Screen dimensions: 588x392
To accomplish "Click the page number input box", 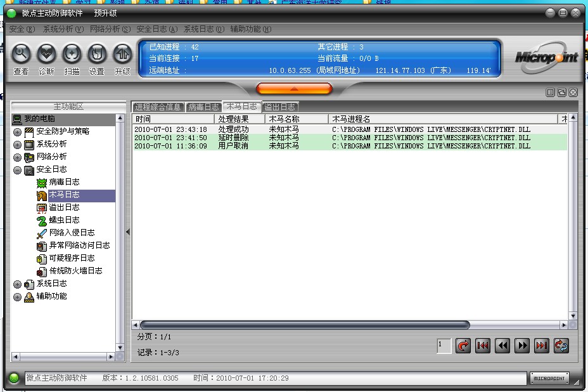I will [x=444, y=346].
